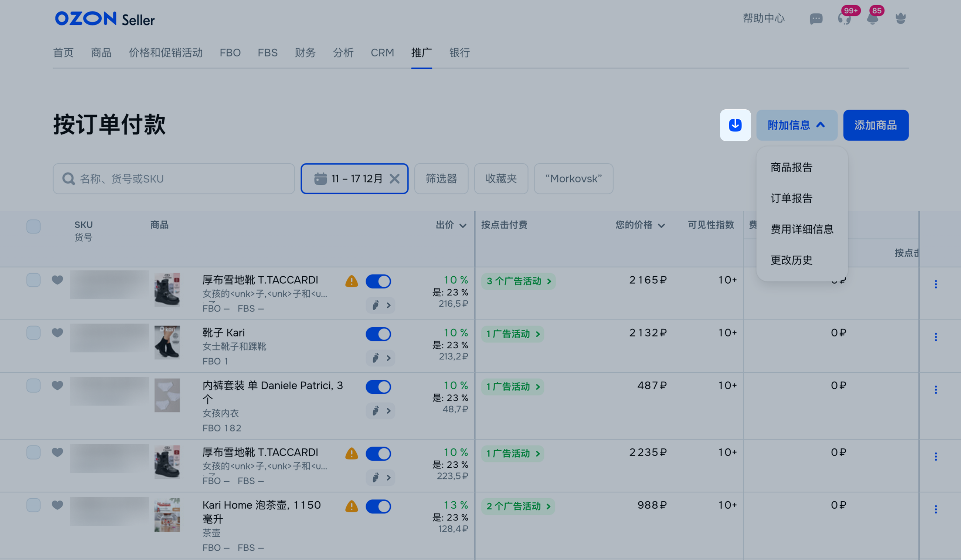Click warning icon on Kari Home 泡茶壶
The height and width of the screenshot is (560, 961).
pyautogui.click(x=351, y=506)
